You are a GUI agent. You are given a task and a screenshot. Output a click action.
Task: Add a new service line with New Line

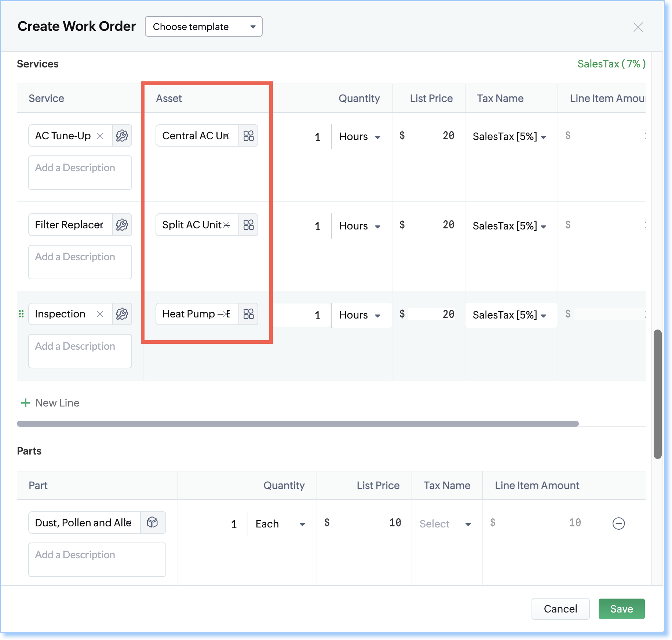tap(50, 402)
